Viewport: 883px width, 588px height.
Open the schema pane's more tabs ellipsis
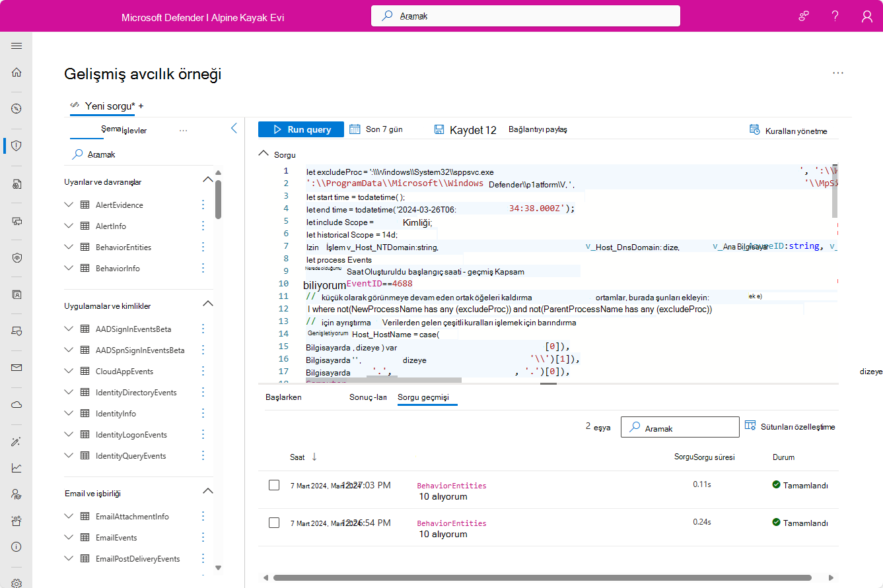pyautogui.click(x=184, y=131)
